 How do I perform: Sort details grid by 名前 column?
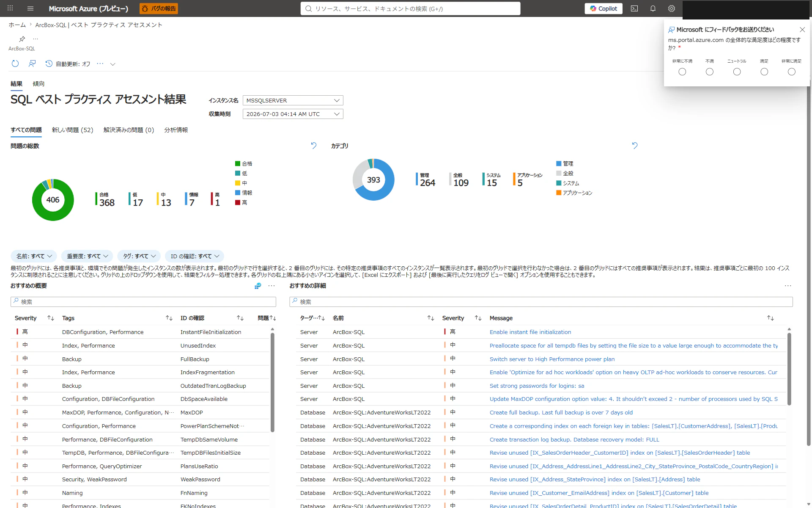(431, 318)
